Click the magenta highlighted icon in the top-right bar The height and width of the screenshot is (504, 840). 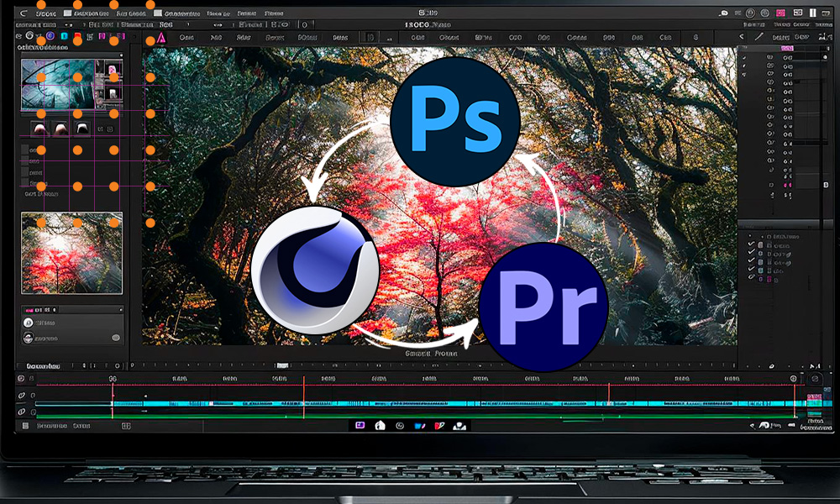pos(781,13)
